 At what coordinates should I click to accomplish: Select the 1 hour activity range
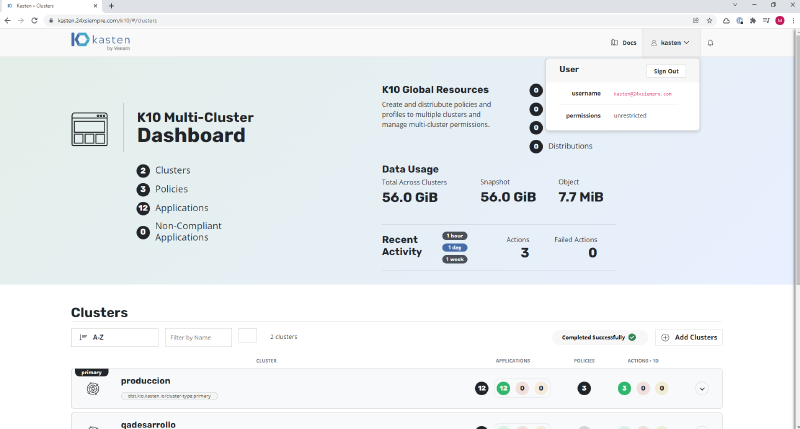pyautogui.click(x=455, y=236)
